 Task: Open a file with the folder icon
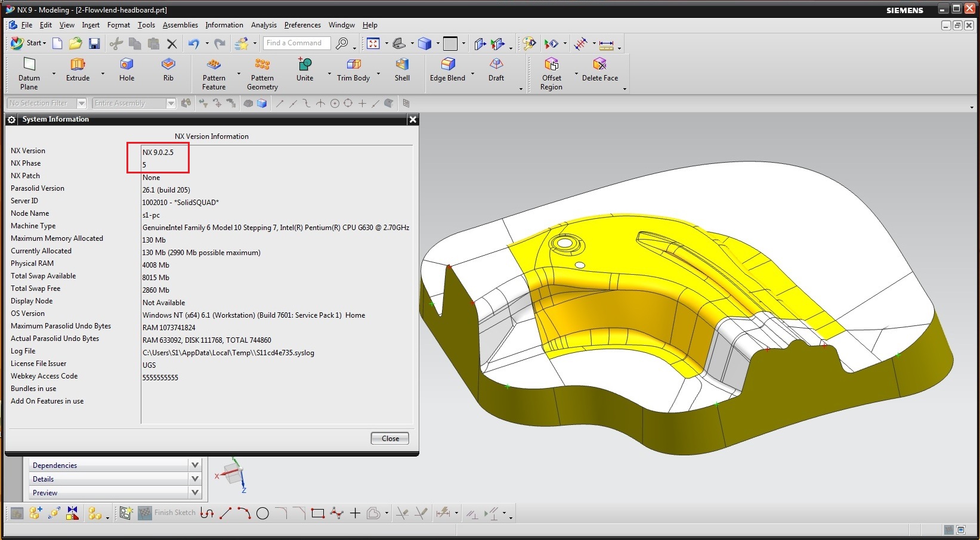coord(75,43)
